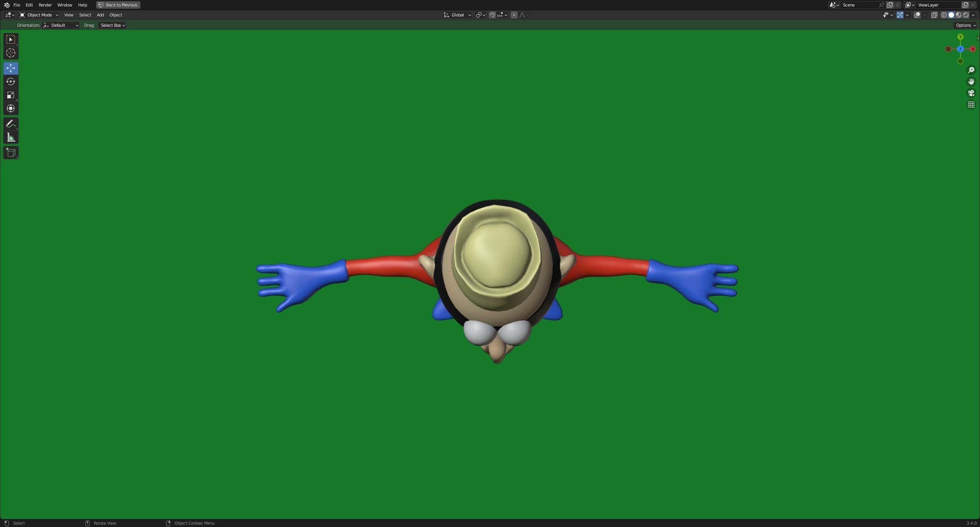Add a new ViewLayer icon
This screenshot has height=527, width=980.
click(965, 5)
